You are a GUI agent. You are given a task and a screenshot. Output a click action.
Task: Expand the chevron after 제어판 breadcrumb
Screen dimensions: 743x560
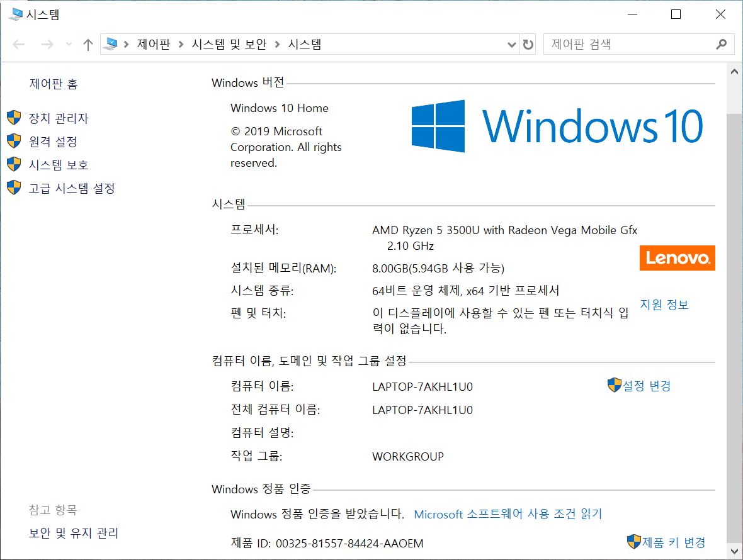(181, 45)
